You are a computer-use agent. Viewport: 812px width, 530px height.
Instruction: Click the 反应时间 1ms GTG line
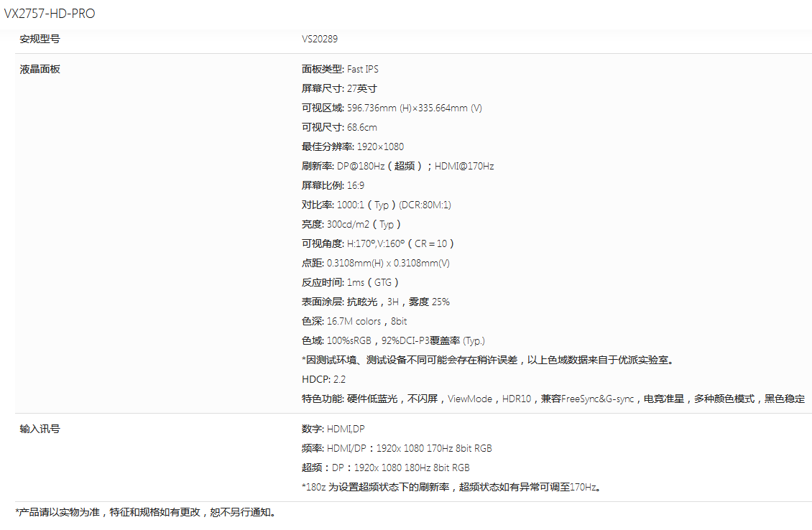coord(351,283)
